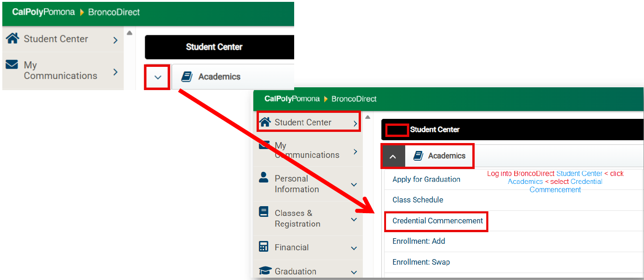Open My Communications via envelope icon

coord(265,144)
